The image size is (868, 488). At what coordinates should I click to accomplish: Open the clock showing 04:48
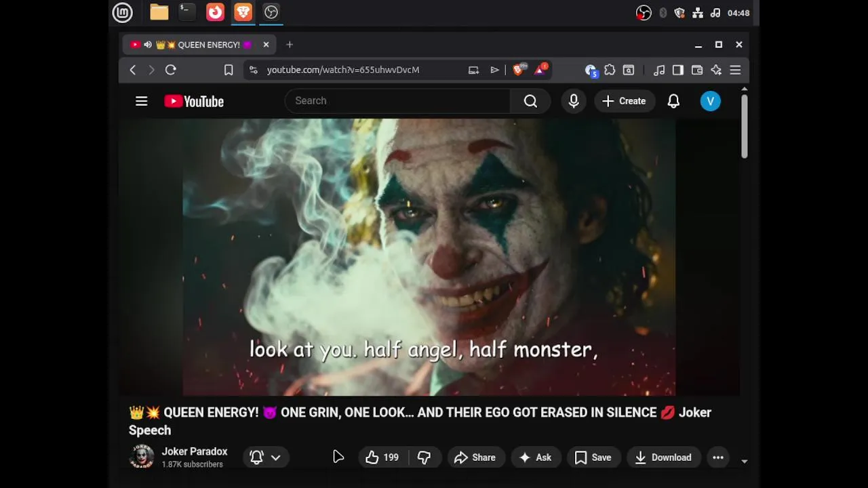click(x=738, y=13)
